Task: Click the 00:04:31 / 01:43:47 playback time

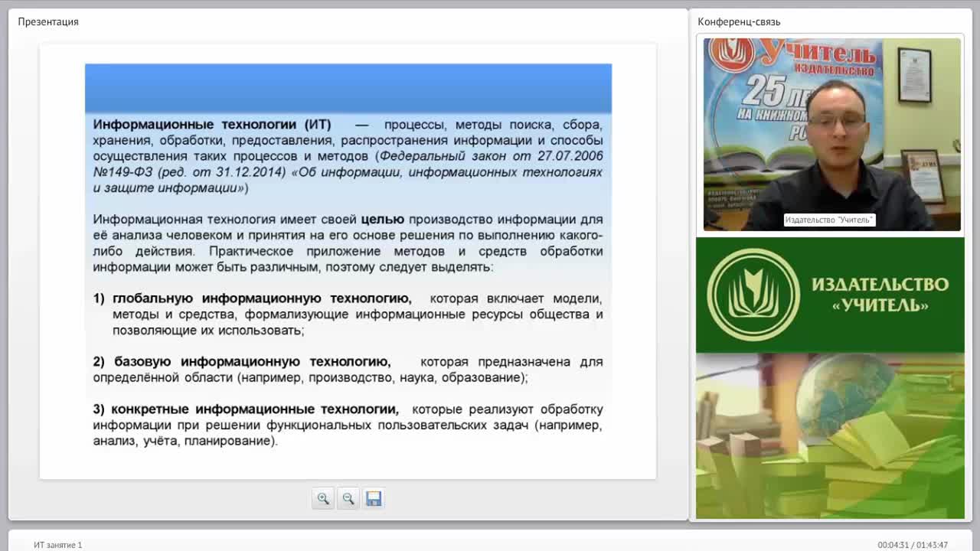Action: coord(913,545)
